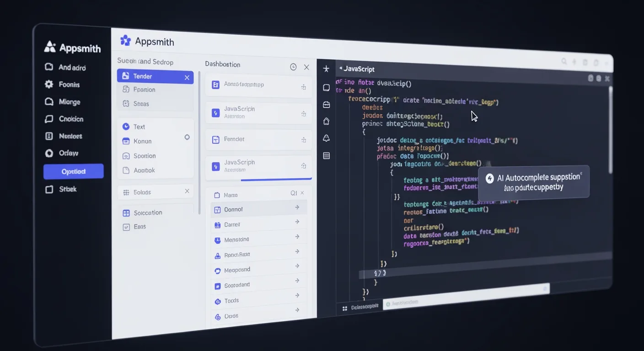Expand the Menstona row using its arrow

point(297,237)
